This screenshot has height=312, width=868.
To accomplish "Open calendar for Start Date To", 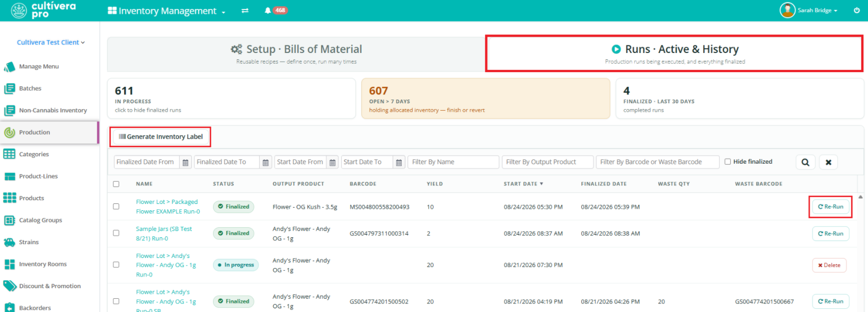I will pyautogui.click(x=399, y=162).
